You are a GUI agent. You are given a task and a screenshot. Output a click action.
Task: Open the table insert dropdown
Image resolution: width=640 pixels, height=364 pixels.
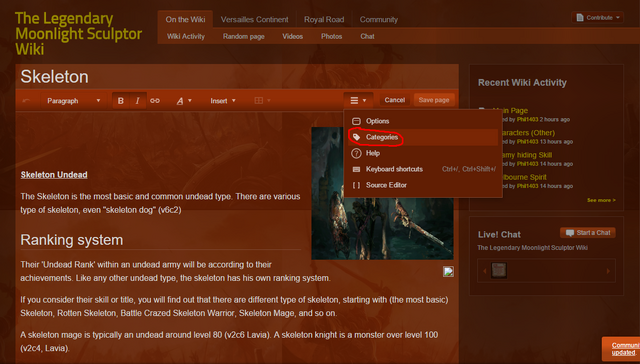pyautogui.click(x=262, y=101)
